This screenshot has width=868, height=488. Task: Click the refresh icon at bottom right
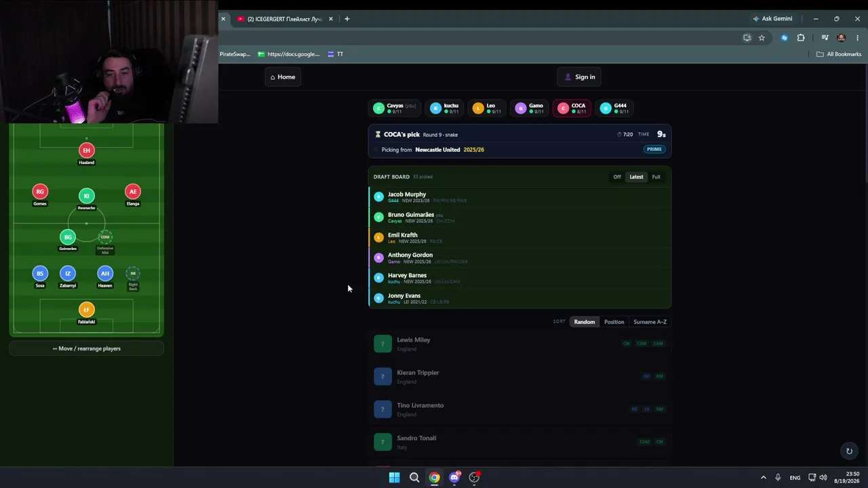pos(849,451)
